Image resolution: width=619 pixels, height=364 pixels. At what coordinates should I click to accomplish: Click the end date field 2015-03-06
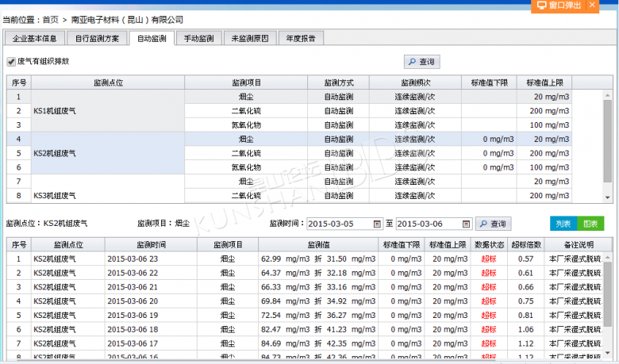coord(425,224)
